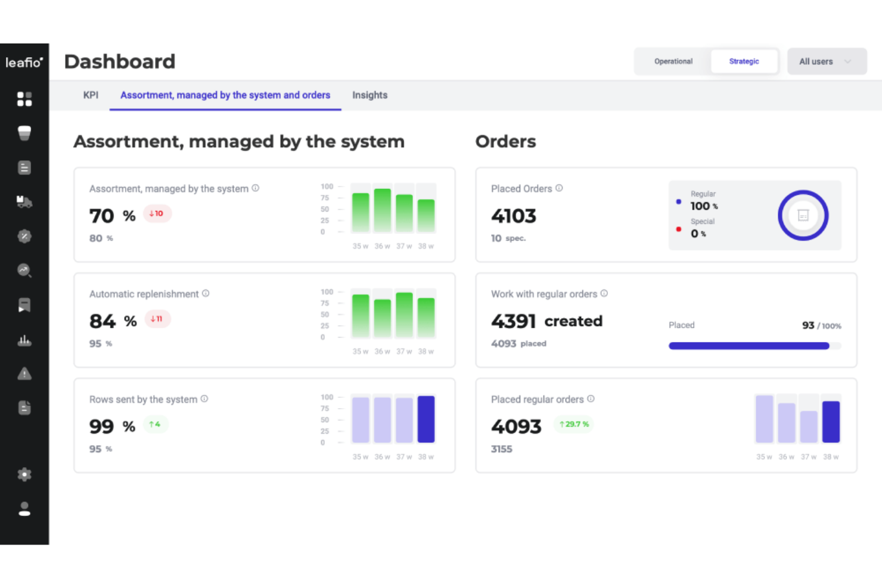Image resolution: width=882 pixels, height=588 pixels.
Task: Click the warning triangle icon in sidebar
Action: tap(24, 374)
